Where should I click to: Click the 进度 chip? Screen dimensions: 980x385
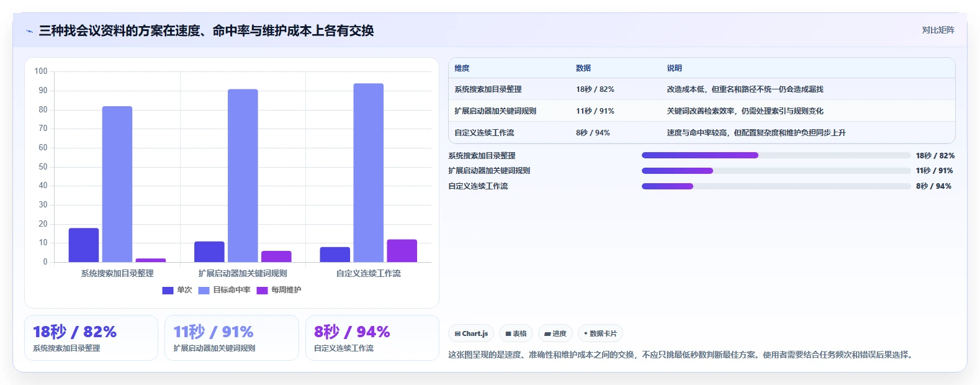pos(555,333)
